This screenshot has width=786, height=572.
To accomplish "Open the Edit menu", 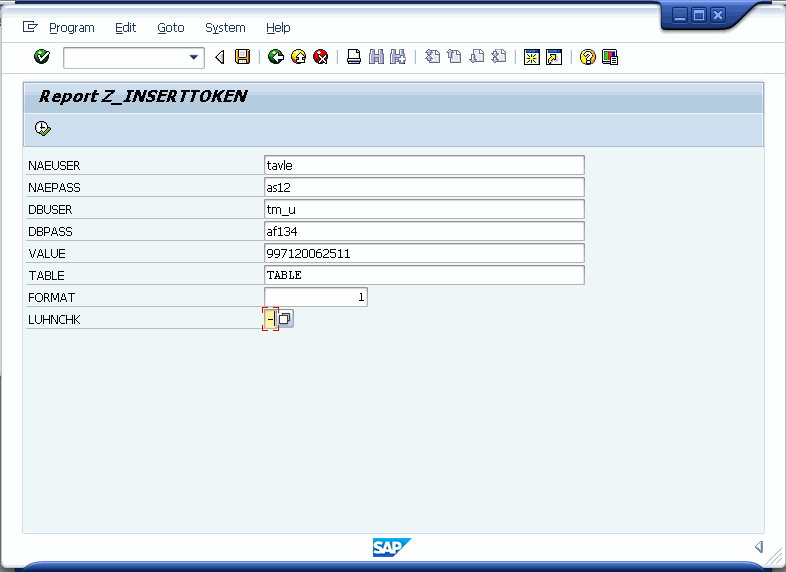I will click(125, 28).
